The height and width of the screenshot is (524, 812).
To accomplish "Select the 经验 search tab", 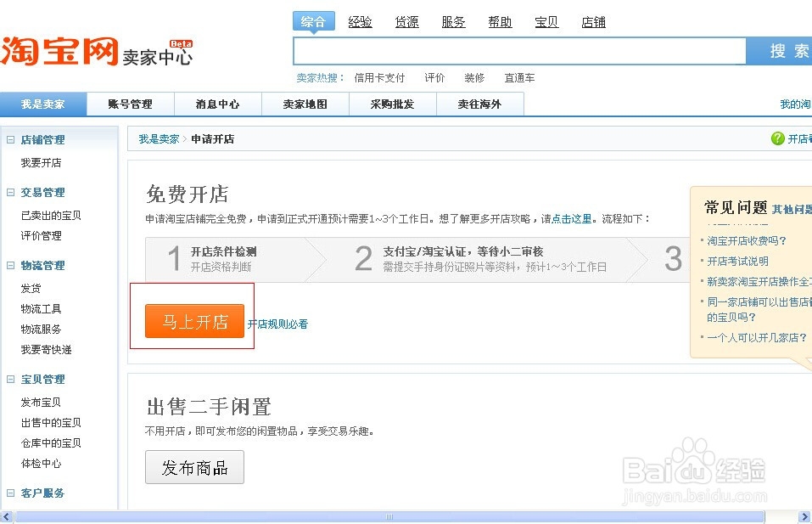I will 360,22.
